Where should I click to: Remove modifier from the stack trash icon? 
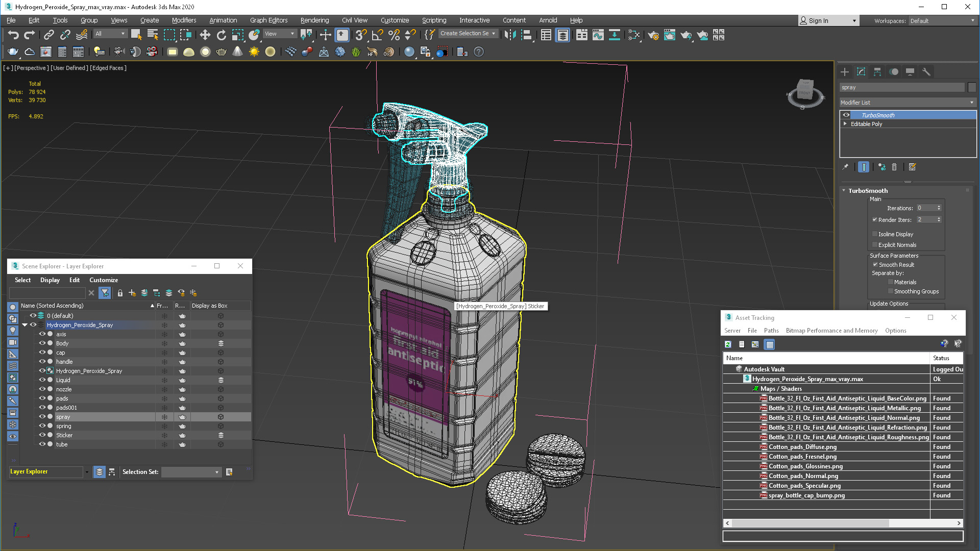click(894, 167)
